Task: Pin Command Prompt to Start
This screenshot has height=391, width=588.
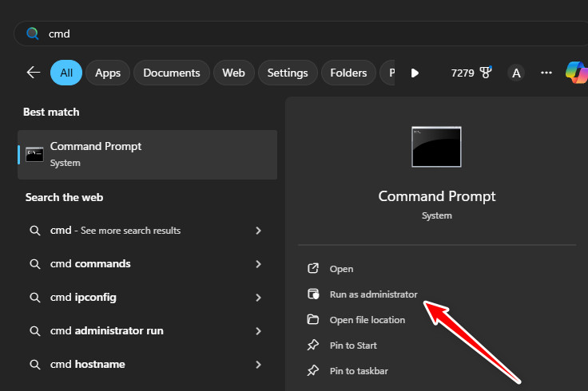Action: click(x=353, y=346)
